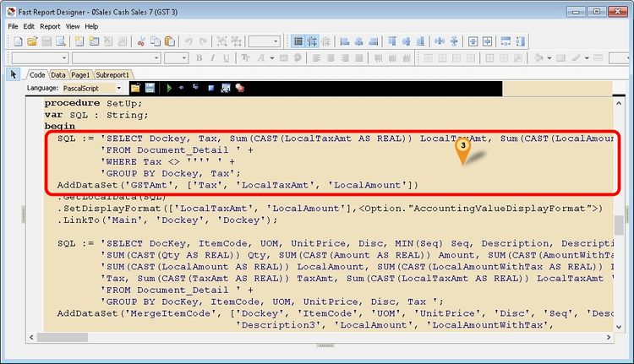This screenshot has width=634, height=364.
Task: Switch to the Subreport1 tab
Action: (113, 74)
